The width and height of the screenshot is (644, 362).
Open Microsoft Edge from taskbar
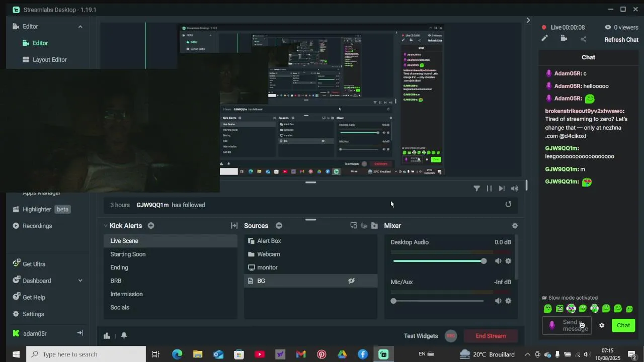coord(177,354)
